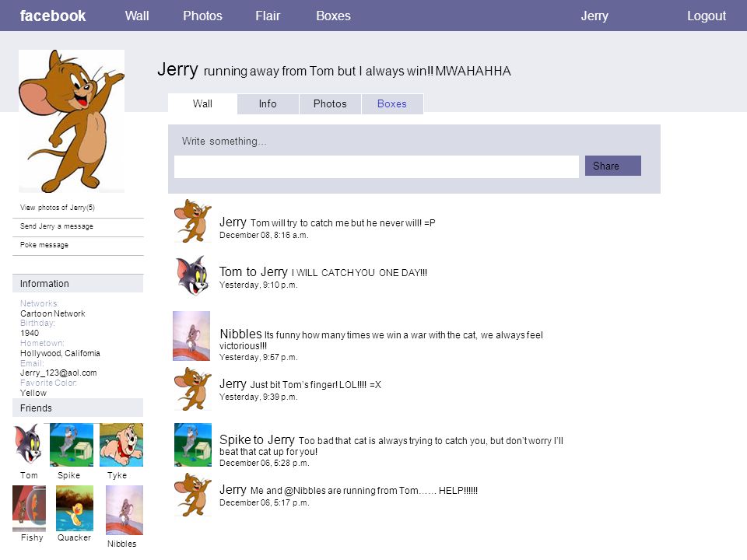The height and width of the screenshot is (560, 747).
Task: Click favorite color value Yellow
Action: click(33, 393)
